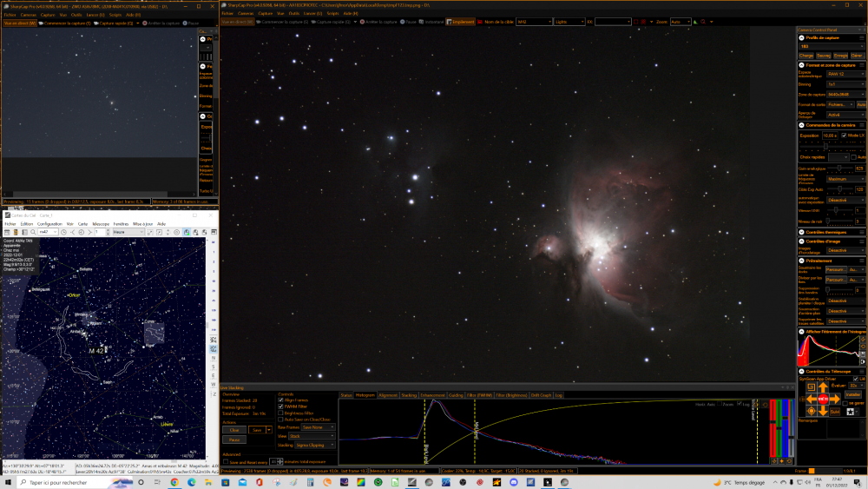Open the Télescope menu in Cartes du Ciel
The height and width of the screenshot is (489, 868).
pos(101,223)
